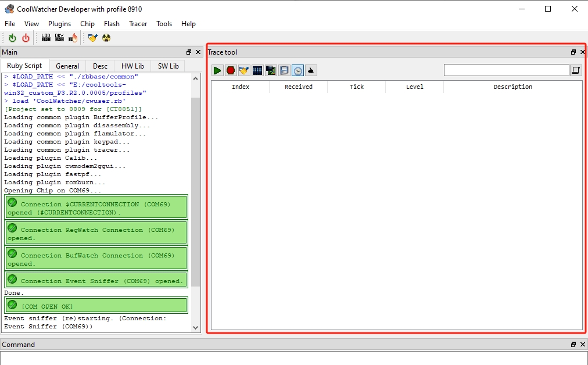Click the blue grid trace levels icon
The width and height of the screenshot is (588, 365).
(x=257, y=70)
